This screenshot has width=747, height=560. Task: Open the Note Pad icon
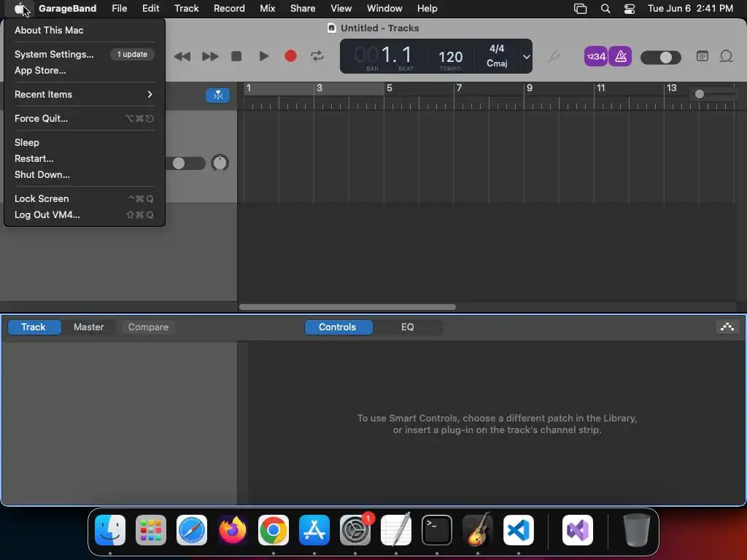tap(703, 56)
